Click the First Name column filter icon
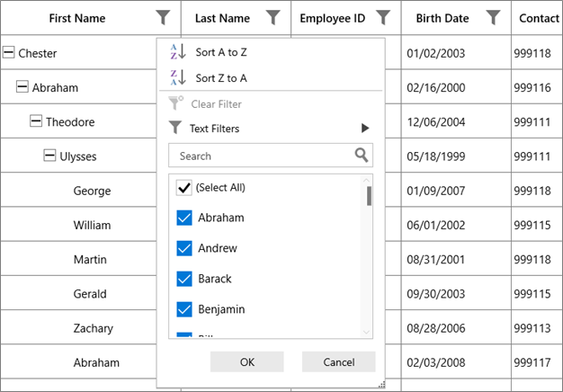Image resolution: width=563 pixels, height=392 pixels. [x=162, y=17]
